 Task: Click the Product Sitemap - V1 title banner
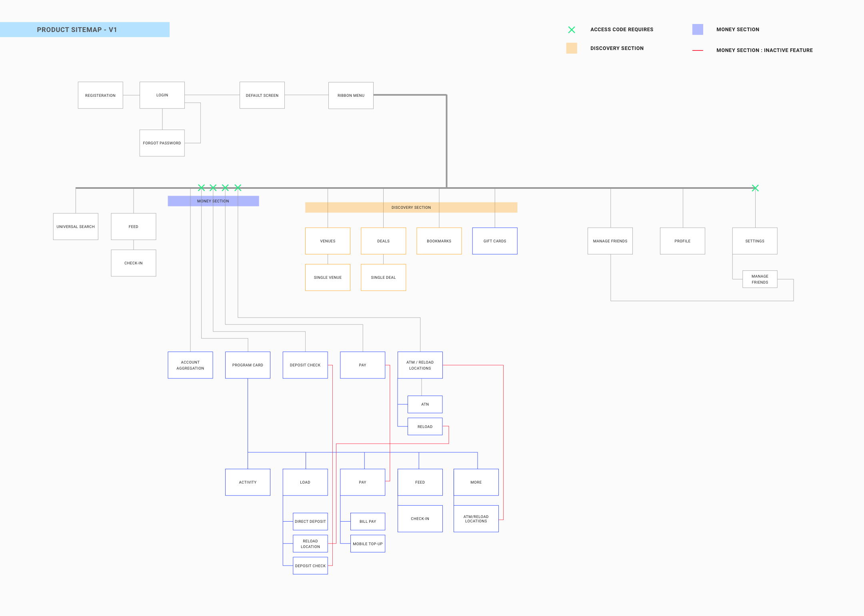[x=84, y=30]
